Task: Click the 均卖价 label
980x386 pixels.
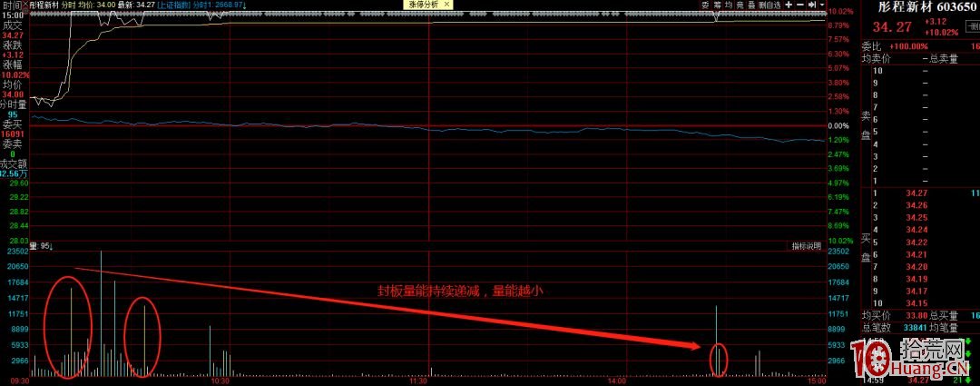Action: coord(876,59)
